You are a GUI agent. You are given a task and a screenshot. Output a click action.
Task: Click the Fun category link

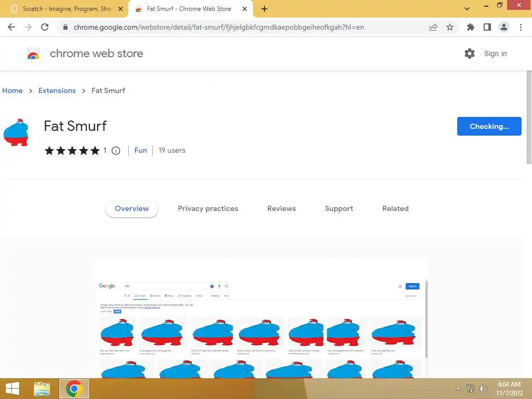coord(140,150)
